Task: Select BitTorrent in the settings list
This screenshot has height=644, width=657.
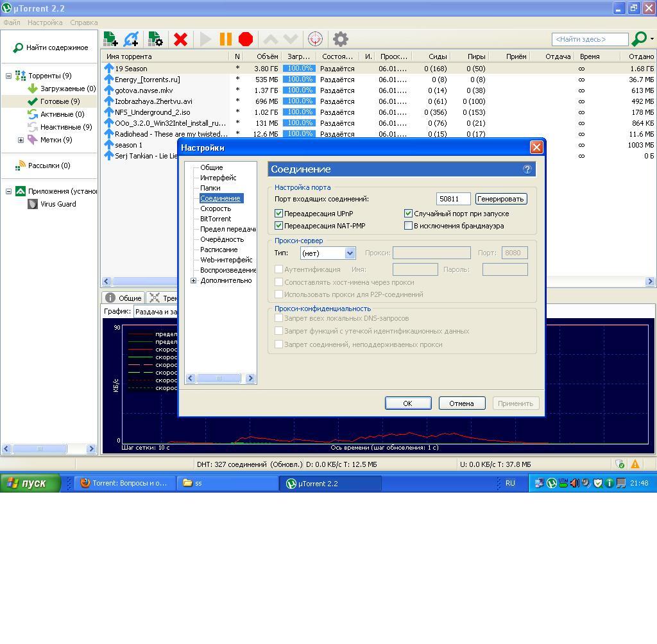Action: (216, 219)
